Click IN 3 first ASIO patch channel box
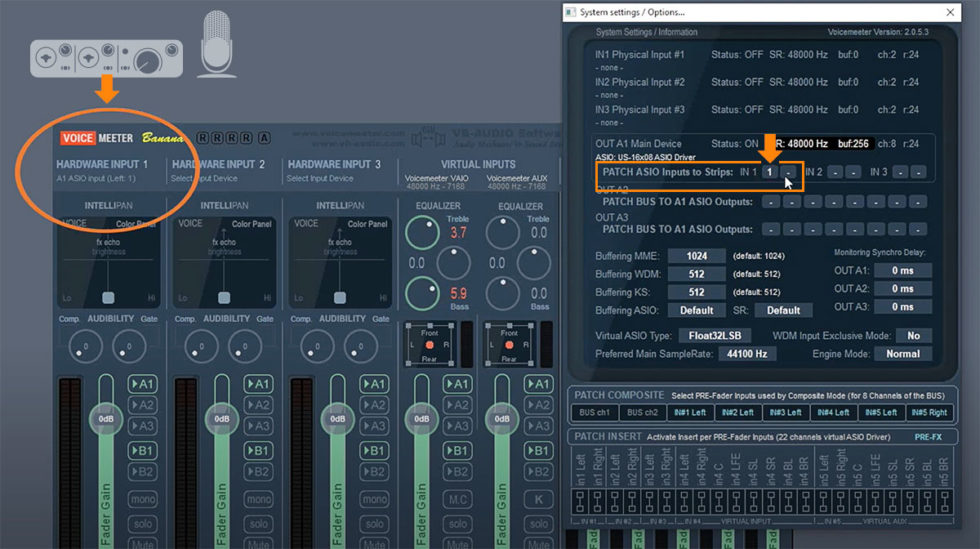 pos(900,172)
